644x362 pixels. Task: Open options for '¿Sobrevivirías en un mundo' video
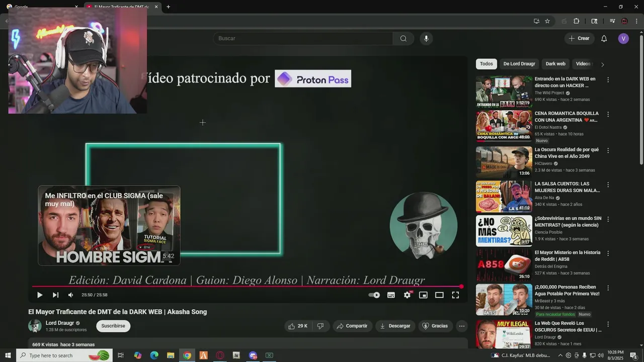[x=608, y=219]
